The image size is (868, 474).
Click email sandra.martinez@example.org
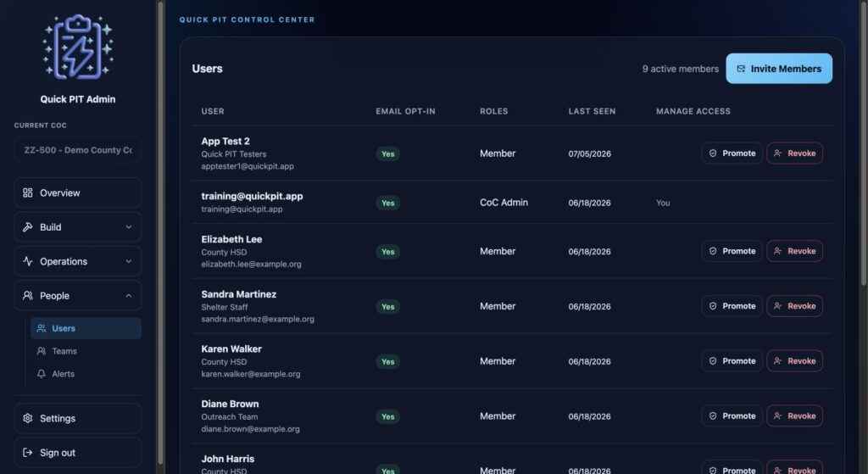click(258, 319)
